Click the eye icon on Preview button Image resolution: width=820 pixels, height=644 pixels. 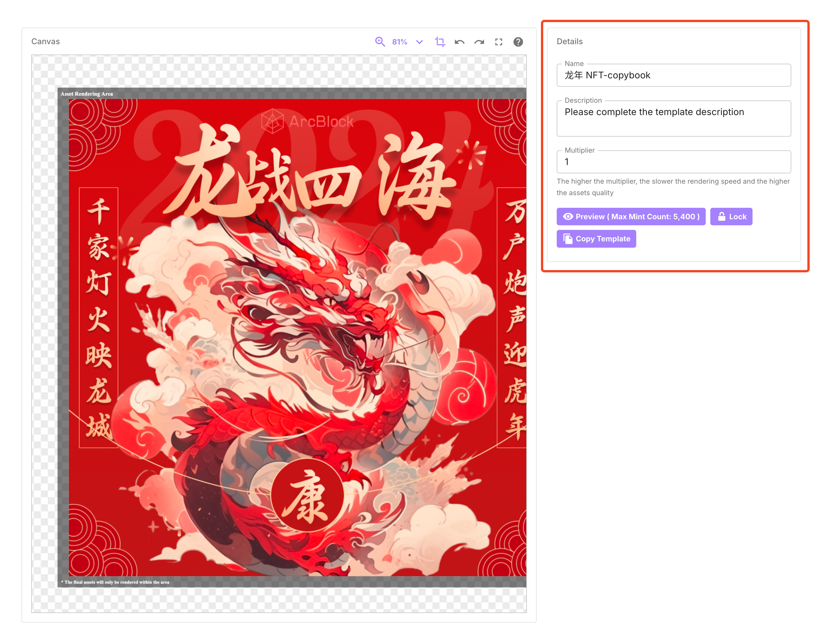point(568,216)
